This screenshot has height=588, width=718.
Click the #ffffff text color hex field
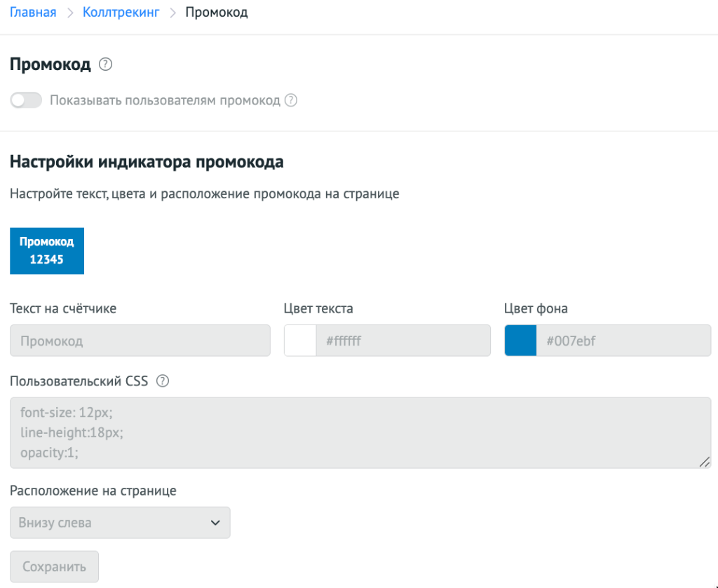click(402, 341)
